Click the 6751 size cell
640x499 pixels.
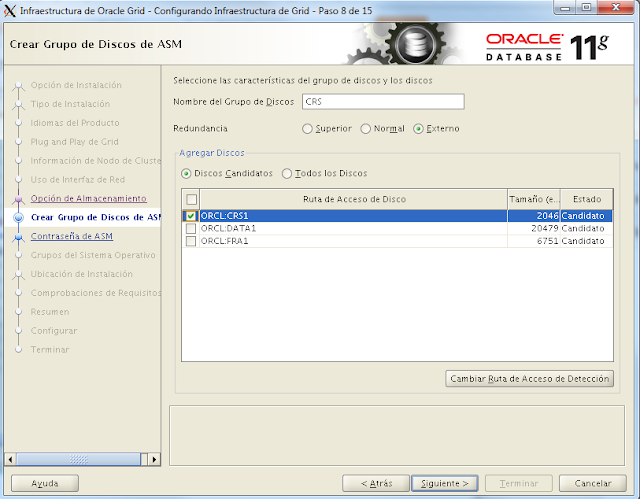(534, 241)
